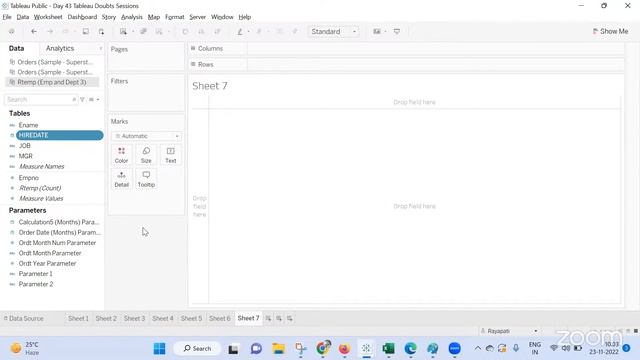Switch to the Sheet 3 tab
The height and width of the screenshot is (360, 640).
(134, 318)
